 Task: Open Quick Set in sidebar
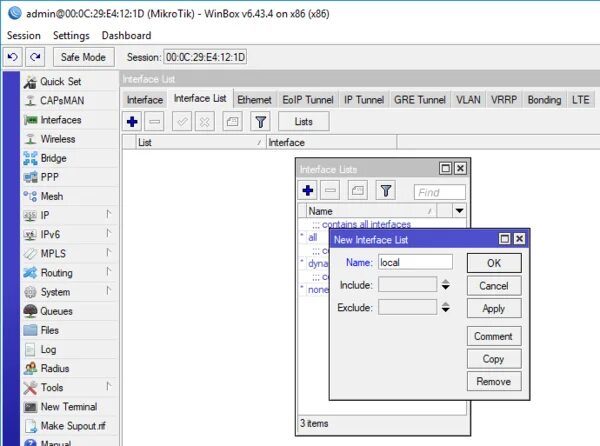[70, 81]
